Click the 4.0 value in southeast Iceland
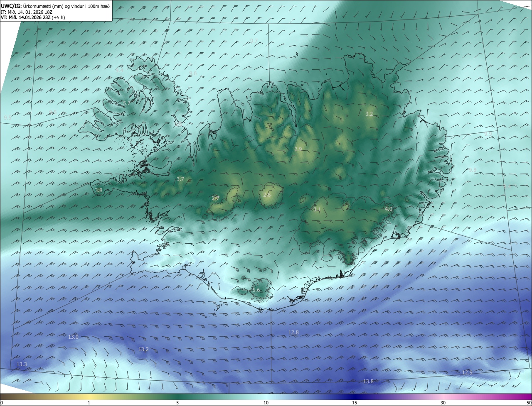 pyautogui.click(x=389, y=209)
